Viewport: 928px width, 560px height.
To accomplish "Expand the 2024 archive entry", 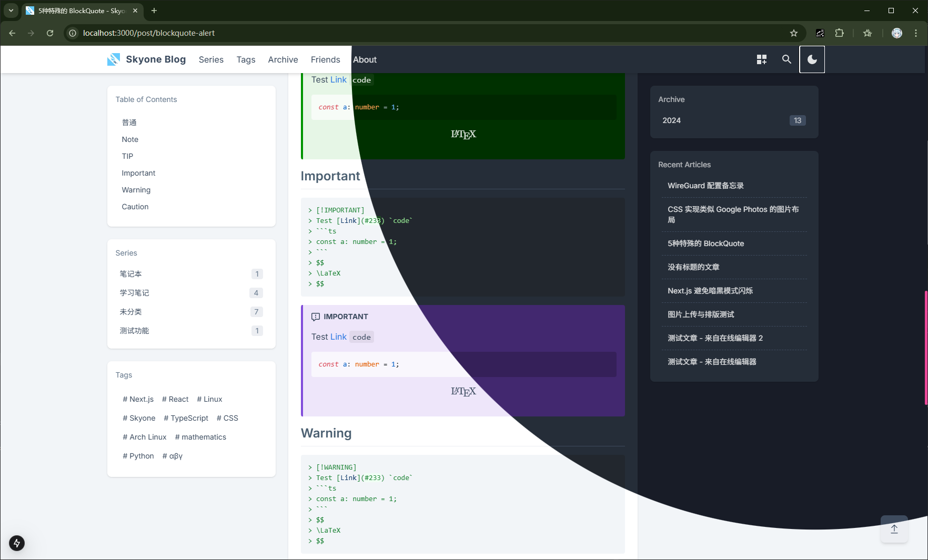I will point(733,120).
